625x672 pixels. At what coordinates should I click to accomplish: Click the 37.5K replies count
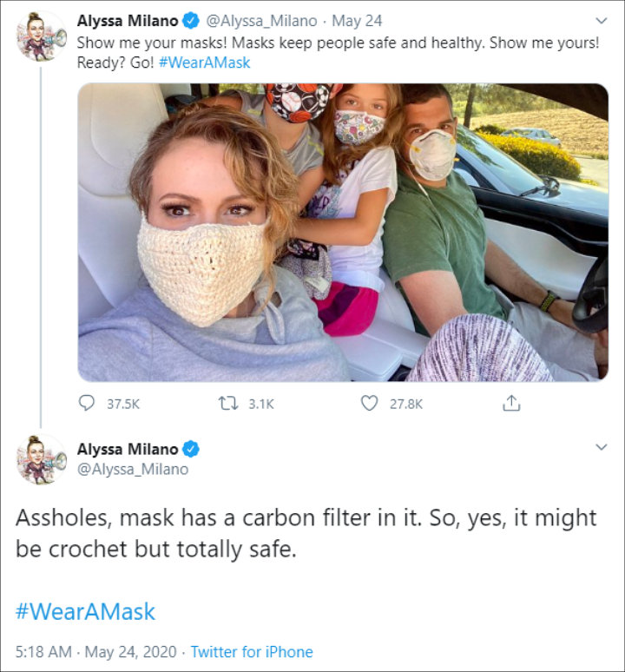coord(122,404)
